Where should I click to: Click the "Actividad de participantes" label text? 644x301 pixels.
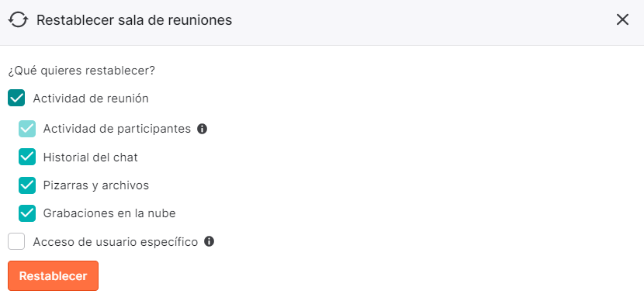pos(117,129)
